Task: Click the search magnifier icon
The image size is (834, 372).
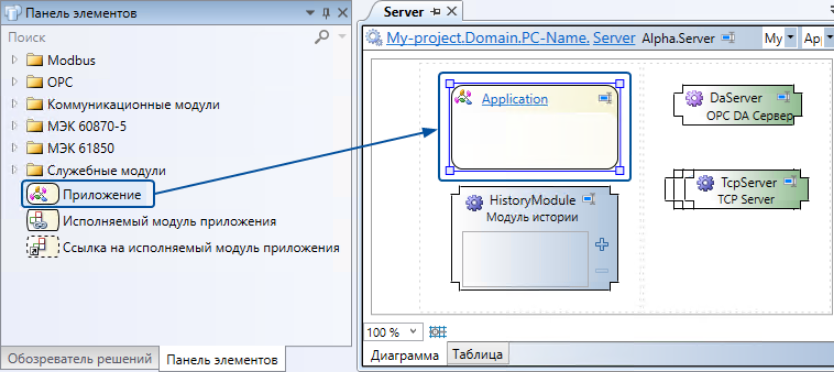Action: point(322,37)
